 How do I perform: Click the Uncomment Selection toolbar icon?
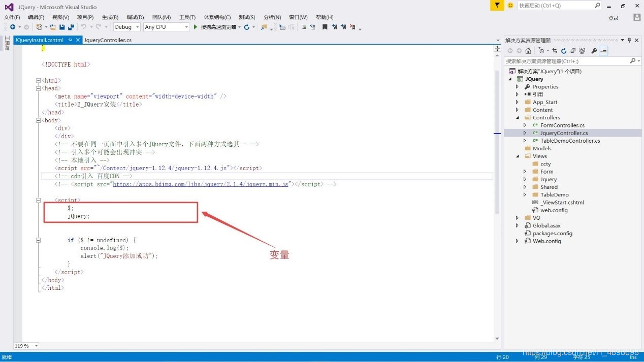pos(312,27)
